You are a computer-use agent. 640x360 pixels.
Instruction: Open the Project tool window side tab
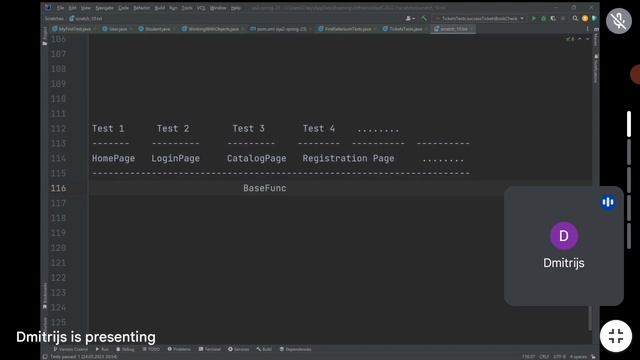(44, 36)
